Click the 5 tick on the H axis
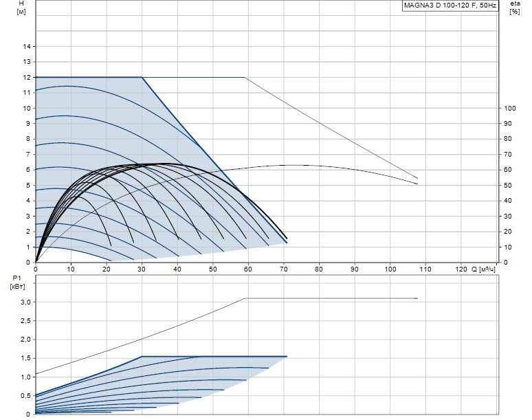532x420 pixels. coord(28,185)
